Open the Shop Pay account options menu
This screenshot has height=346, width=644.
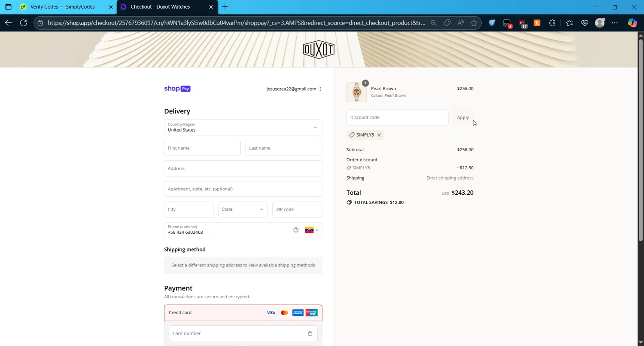320,89
